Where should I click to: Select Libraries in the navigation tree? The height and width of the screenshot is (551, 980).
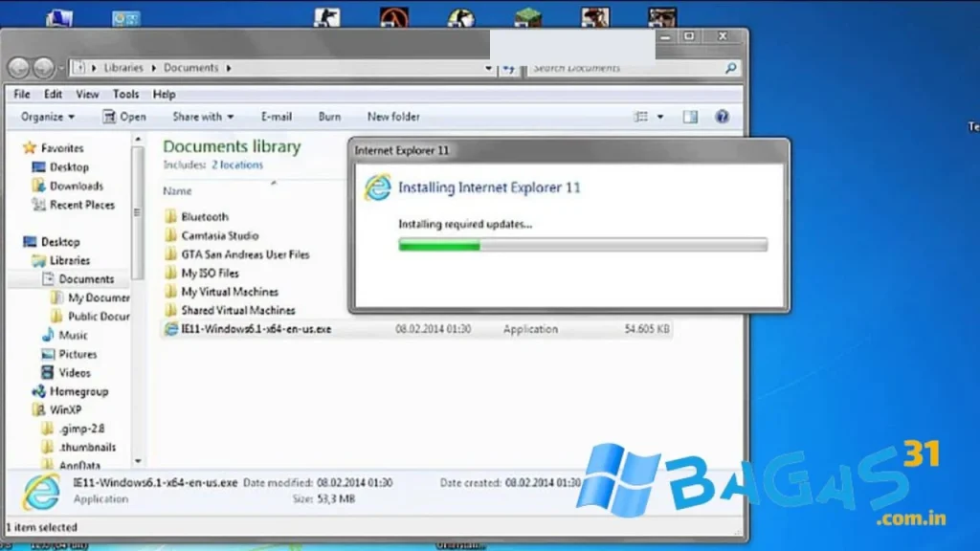tap(69, 260)
